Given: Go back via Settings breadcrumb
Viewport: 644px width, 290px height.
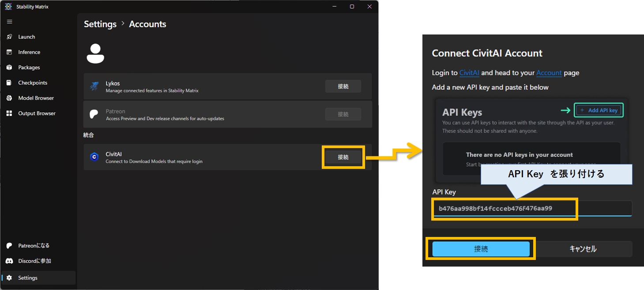Looking at the screenshot, I should (100, 24).
